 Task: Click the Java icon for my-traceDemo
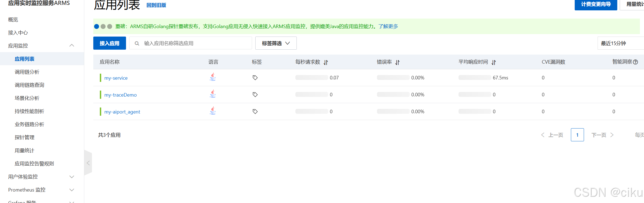tap(213, 94)
